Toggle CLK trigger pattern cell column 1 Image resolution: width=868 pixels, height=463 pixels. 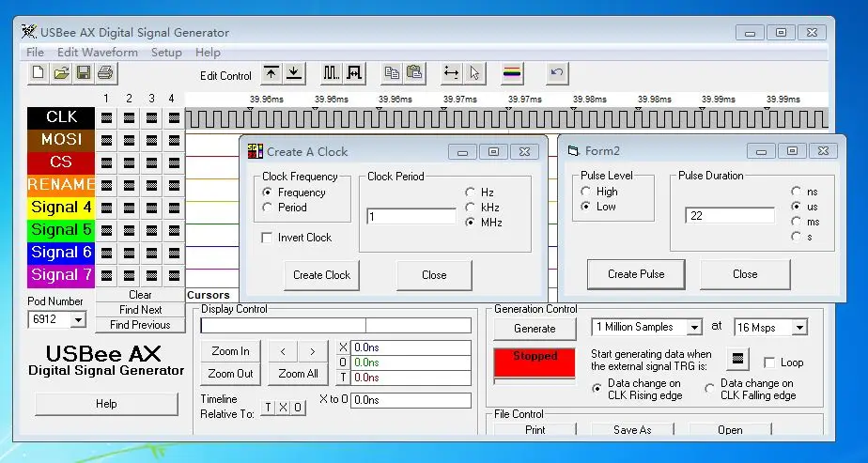tap(106, 117)
